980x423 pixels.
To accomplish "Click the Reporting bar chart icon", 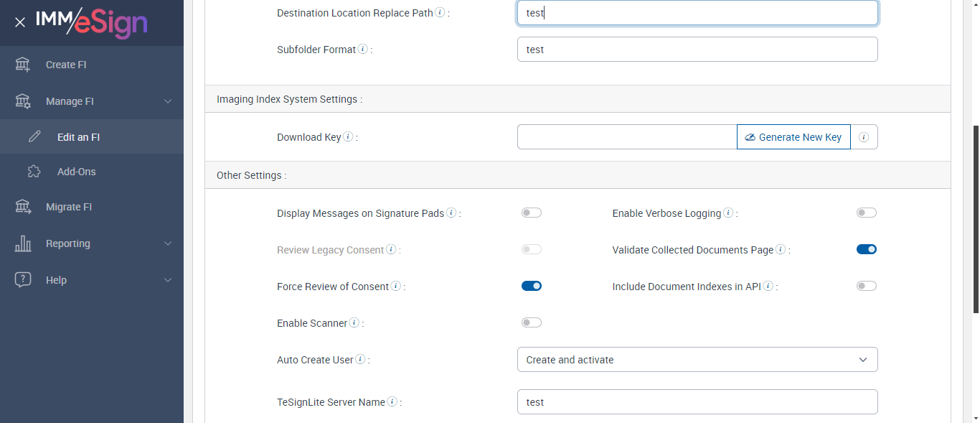I will pos(23,243).
